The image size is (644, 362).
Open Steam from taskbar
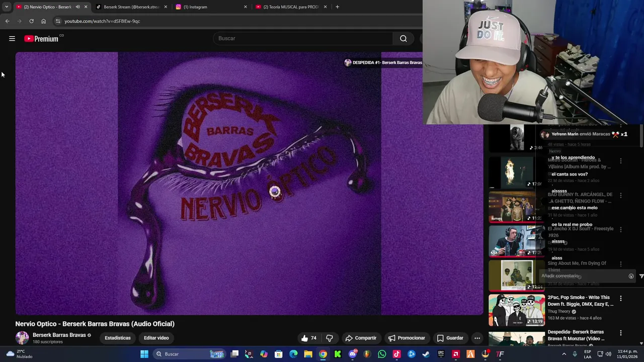coord(426,354)
